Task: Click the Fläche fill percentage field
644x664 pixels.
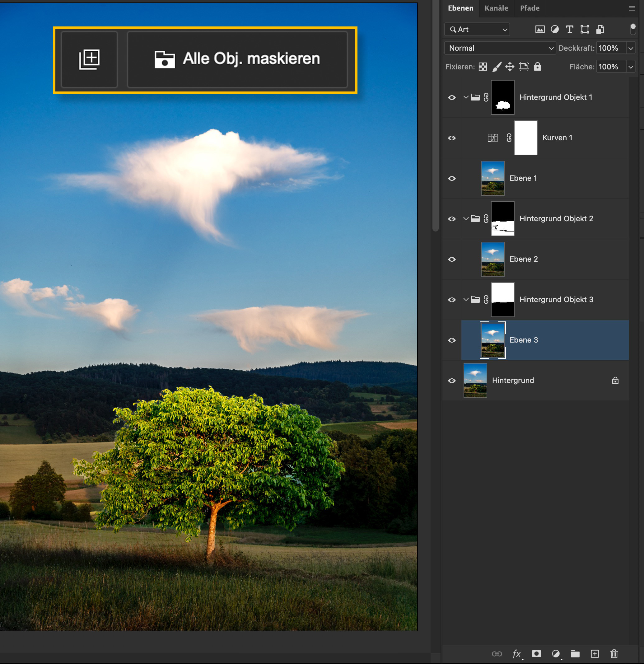Action: click(610, 67)
